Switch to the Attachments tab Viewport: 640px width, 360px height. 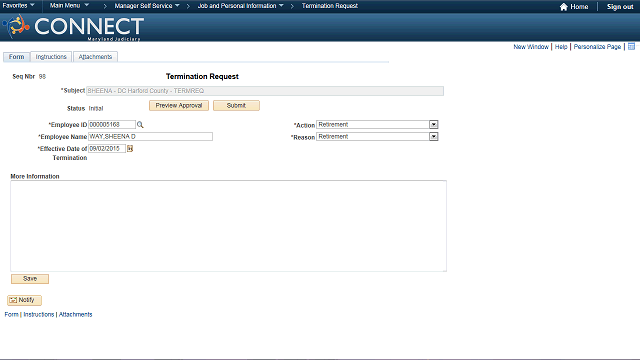tap(95, 57)
